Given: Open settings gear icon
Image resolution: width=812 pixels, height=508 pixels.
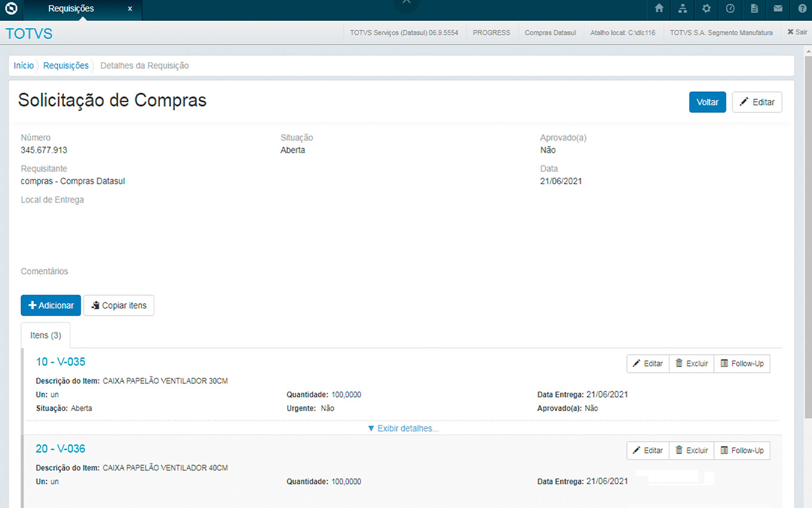Looking at the screenshot, I should pyautogui.click(x=706, y=9).
